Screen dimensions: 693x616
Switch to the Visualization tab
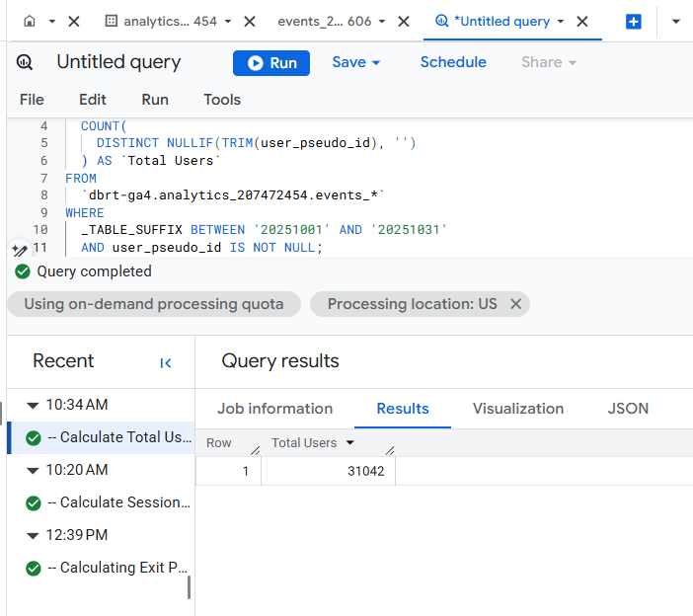click(518, 409)
